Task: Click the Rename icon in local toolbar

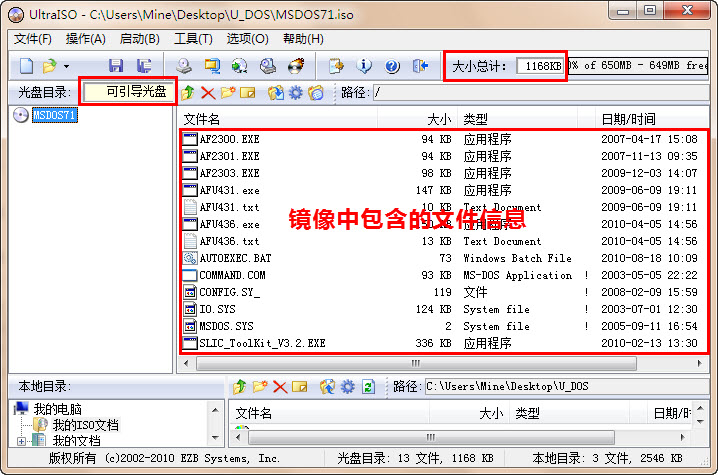Action: point(299,387)
